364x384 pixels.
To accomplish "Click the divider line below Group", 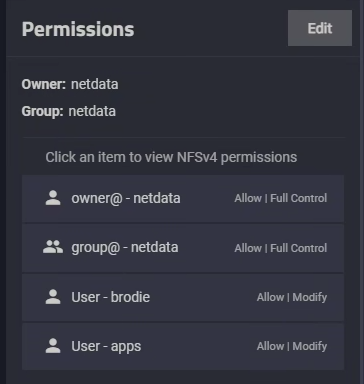I will coord(184,137).
